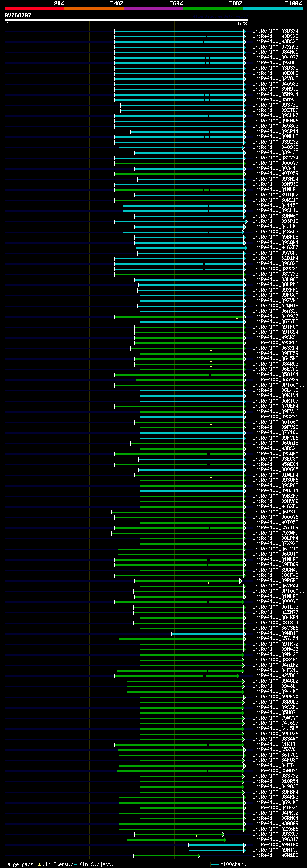Click the red ~20% identity legend bar

[35, 9]
